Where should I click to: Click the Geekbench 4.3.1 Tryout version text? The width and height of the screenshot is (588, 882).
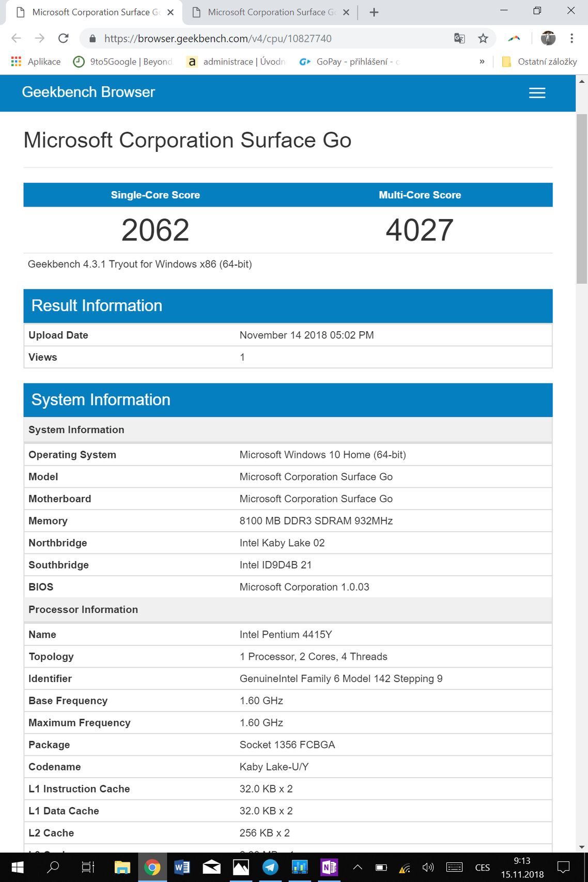[x=140, y=264]
